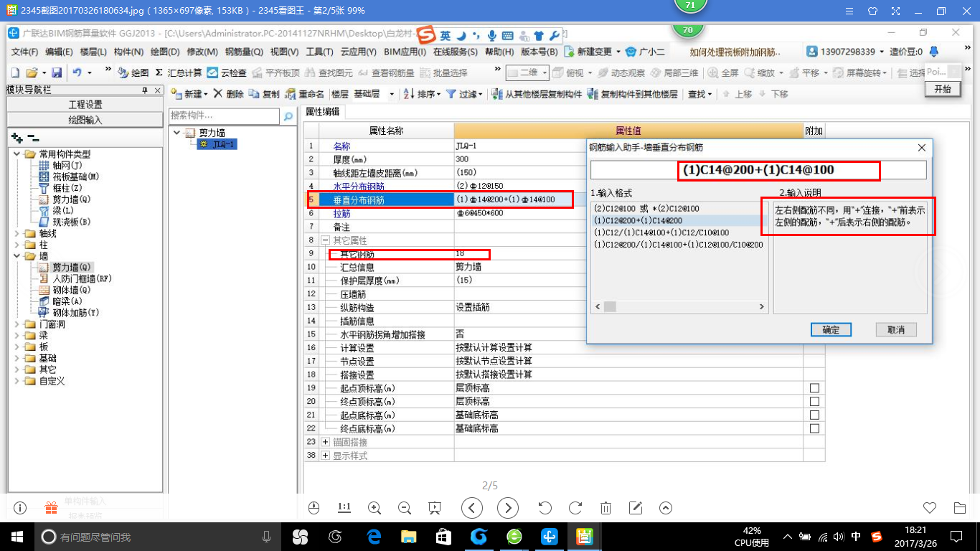Start slideshow presentation icon
Image resolution: width=980 pixels, height=551 pixels.
point(434,508)
